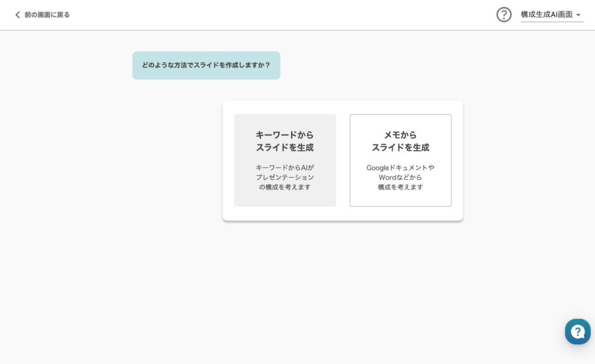Go back via 前の画面に戻る link
This screenshot has width=595, height=364.
pyautogui.click(x=46, y=15)
